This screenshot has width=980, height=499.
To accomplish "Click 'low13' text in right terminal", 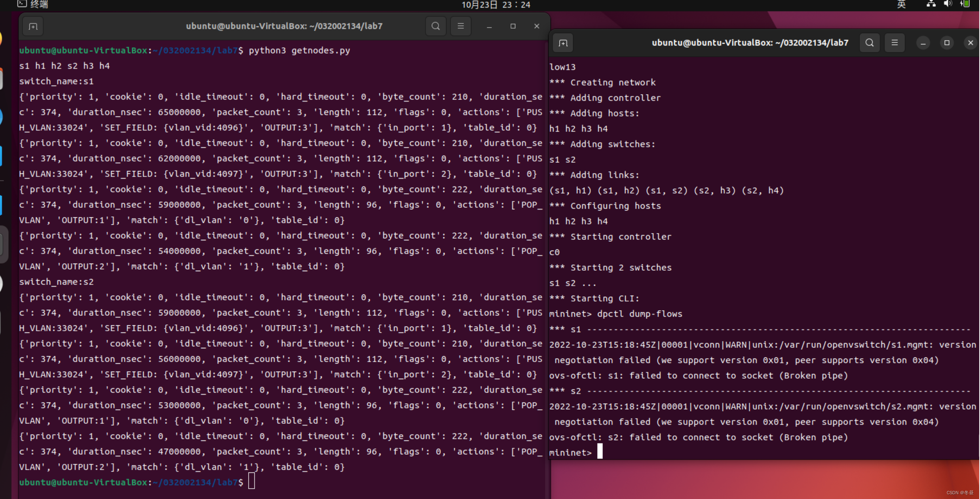I will (562, 67).
